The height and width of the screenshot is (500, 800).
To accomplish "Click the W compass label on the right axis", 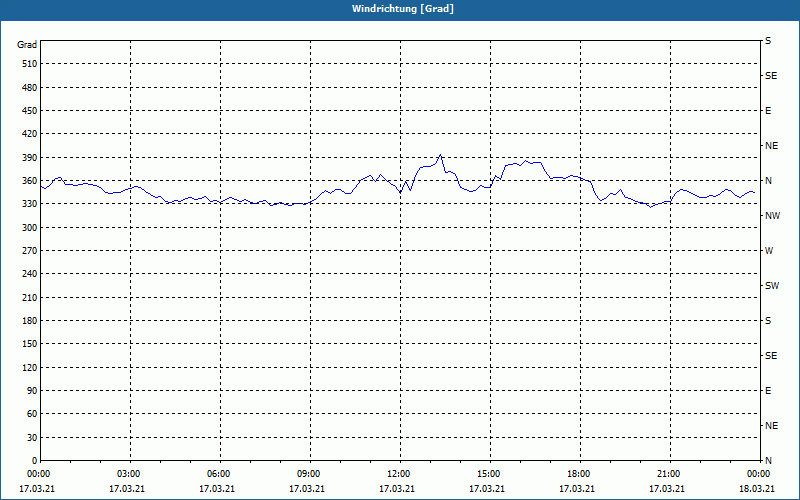I will tap(769, 251).
